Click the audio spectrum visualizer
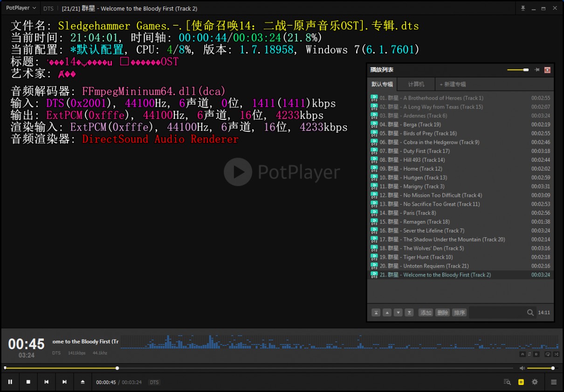This screenshot has height=392, width=564. click(339, 342)
